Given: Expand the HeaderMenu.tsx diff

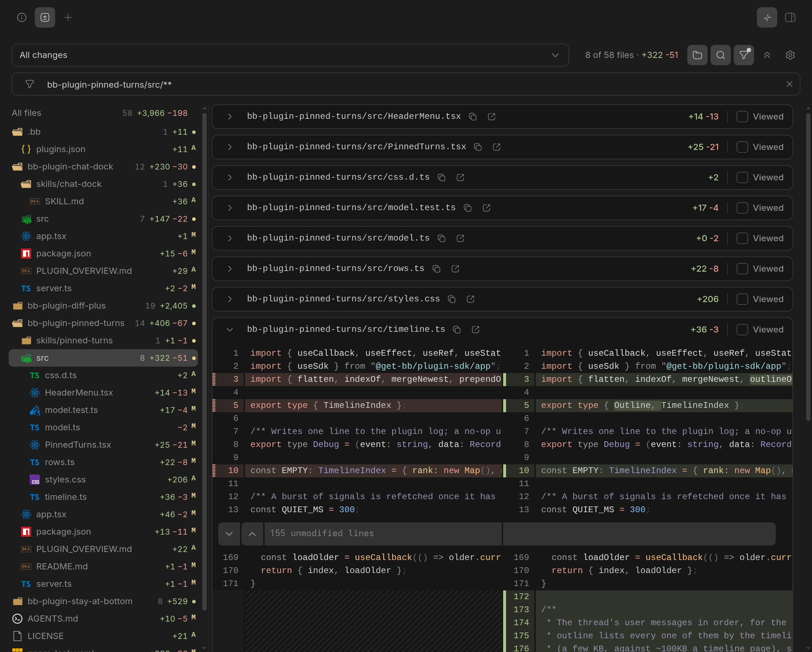Looking at the screenshot, I should (230, 117).
